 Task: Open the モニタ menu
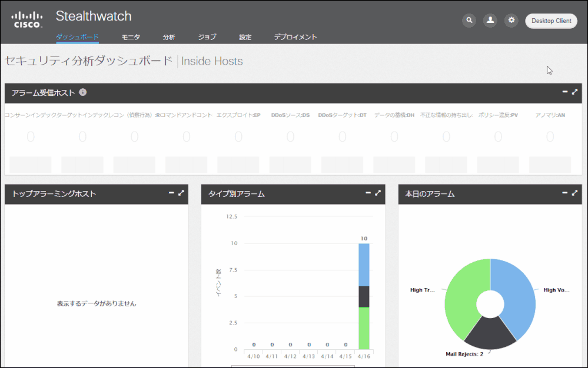coord(131,37)
